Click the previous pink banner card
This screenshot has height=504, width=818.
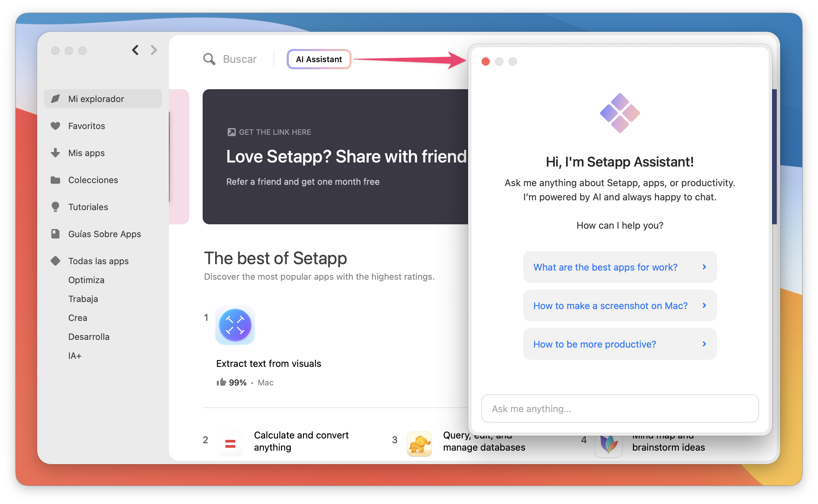179,157
